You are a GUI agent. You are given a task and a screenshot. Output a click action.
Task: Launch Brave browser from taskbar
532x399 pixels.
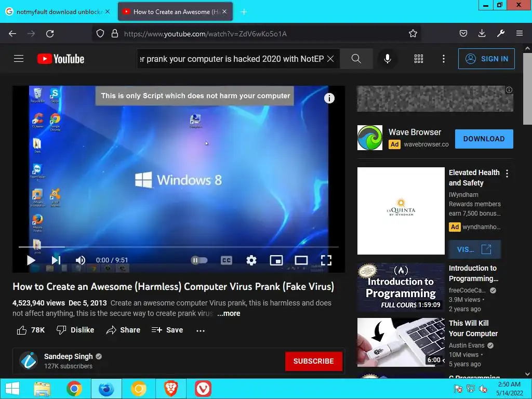(x=171, y=389)
